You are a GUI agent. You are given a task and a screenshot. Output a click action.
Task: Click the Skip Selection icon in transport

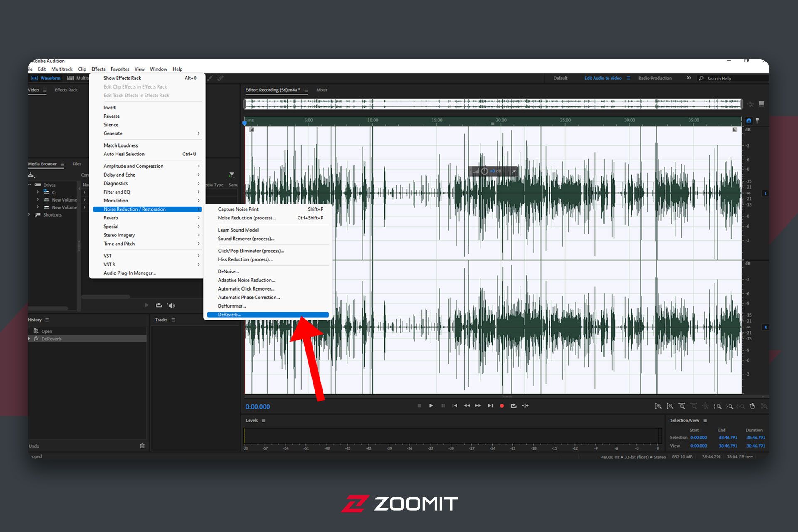[525, 406]
